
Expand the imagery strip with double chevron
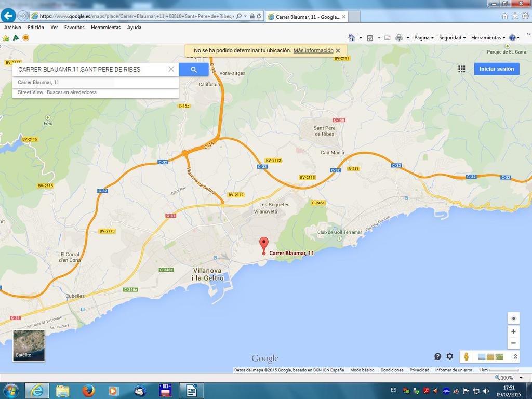point(515,356)
